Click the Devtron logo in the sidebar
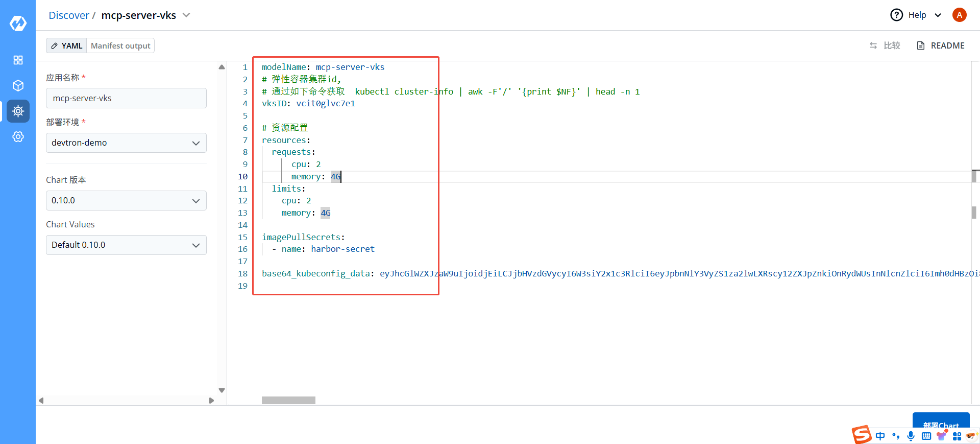 point(18,24)
